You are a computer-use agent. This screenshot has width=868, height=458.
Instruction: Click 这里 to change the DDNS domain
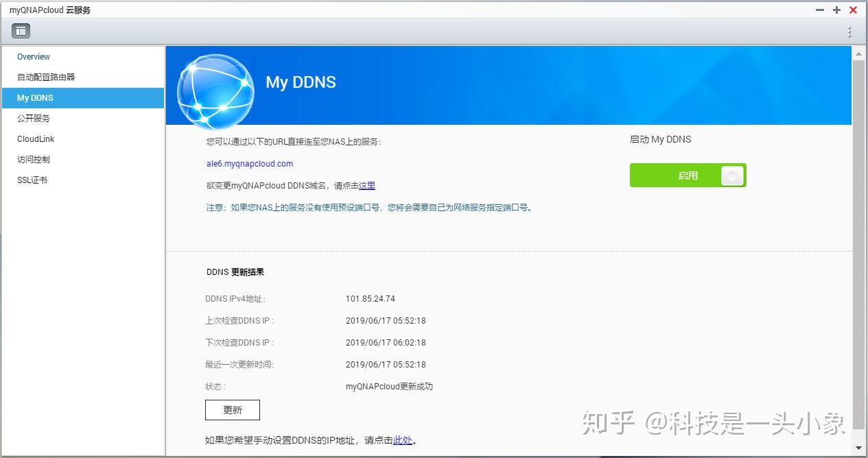(x=366, y=185)
